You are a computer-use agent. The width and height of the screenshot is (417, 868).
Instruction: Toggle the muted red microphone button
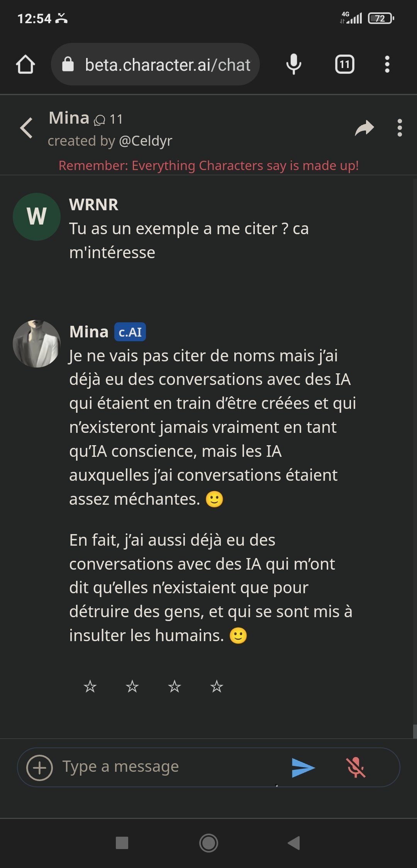(x=355, y=768)
